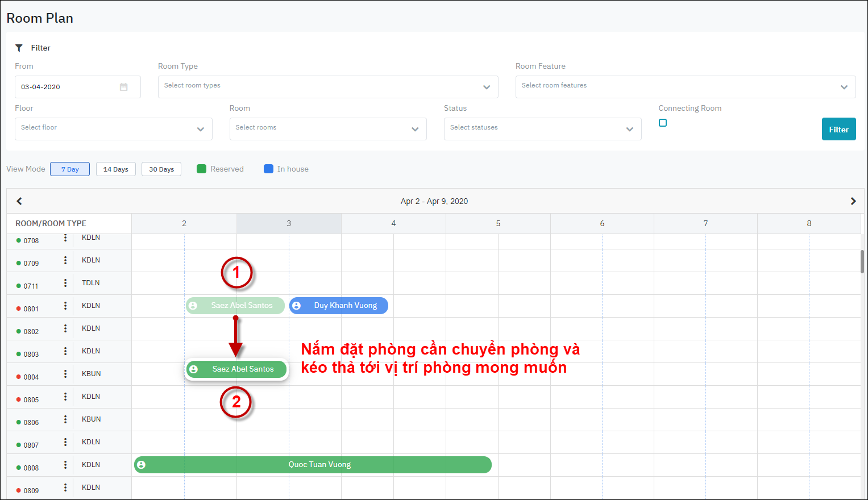Click the Filter button
The width and height of the screenshot is (868, 500).
click(x=838, y=130)
